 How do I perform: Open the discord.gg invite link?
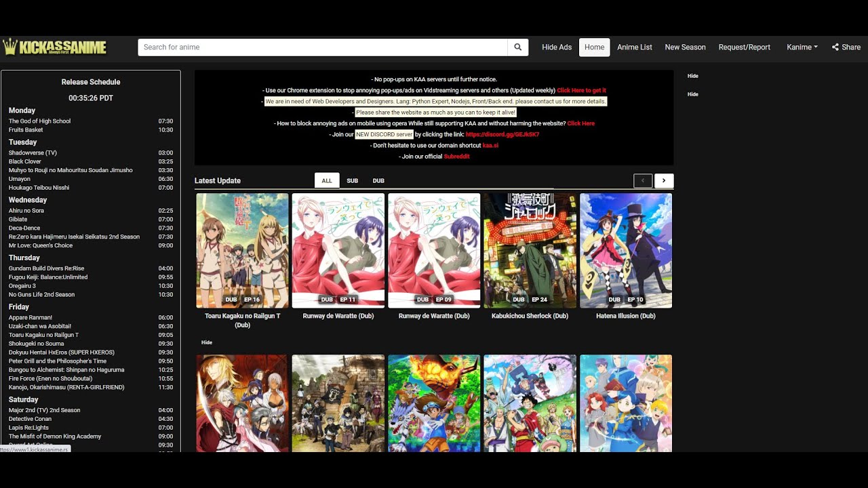[502, 134]
